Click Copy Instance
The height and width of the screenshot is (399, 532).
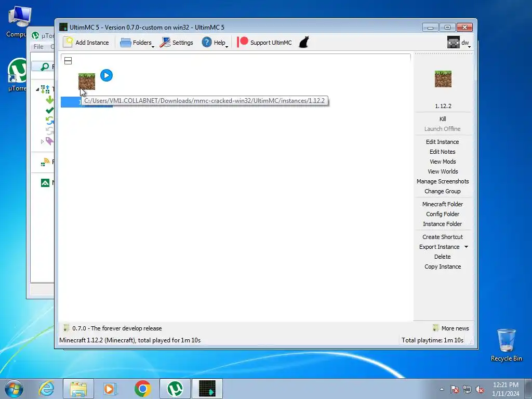pyautogui.click(x=443, y=267)
